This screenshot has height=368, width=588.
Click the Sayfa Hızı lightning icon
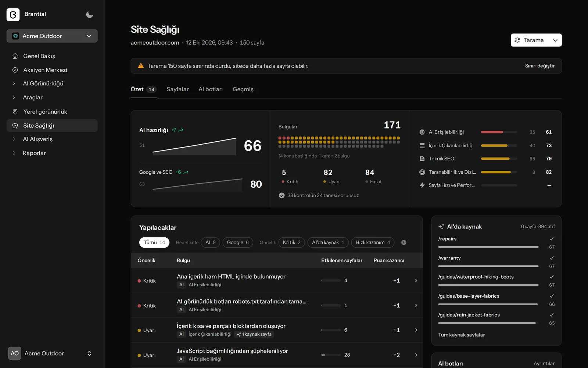(422, 185)
